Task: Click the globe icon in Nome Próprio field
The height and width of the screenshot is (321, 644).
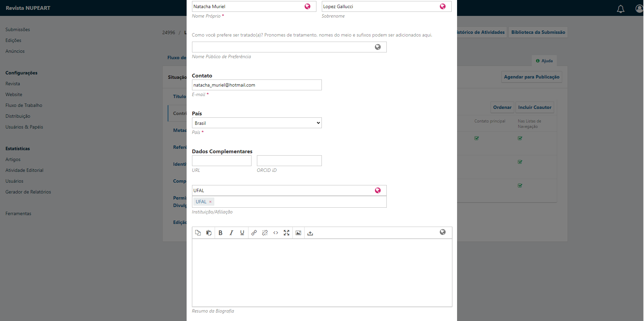Action: pyautogui.click(x=307, y=6)
